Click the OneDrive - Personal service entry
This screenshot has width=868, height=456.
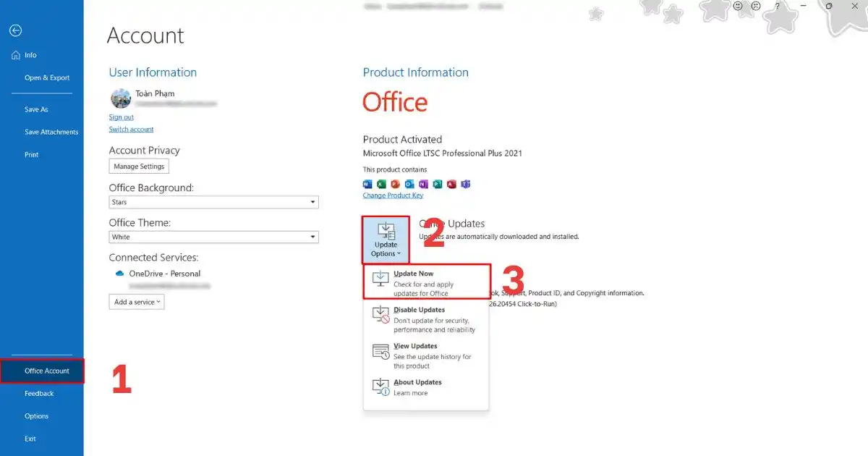click(x=165, y=274)
